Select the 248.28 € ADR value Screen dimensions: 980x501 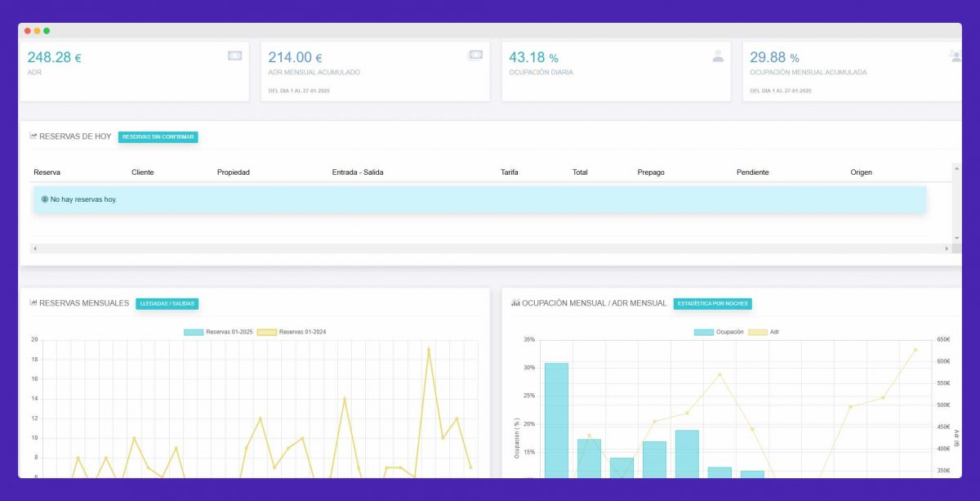tap(54, 57)
